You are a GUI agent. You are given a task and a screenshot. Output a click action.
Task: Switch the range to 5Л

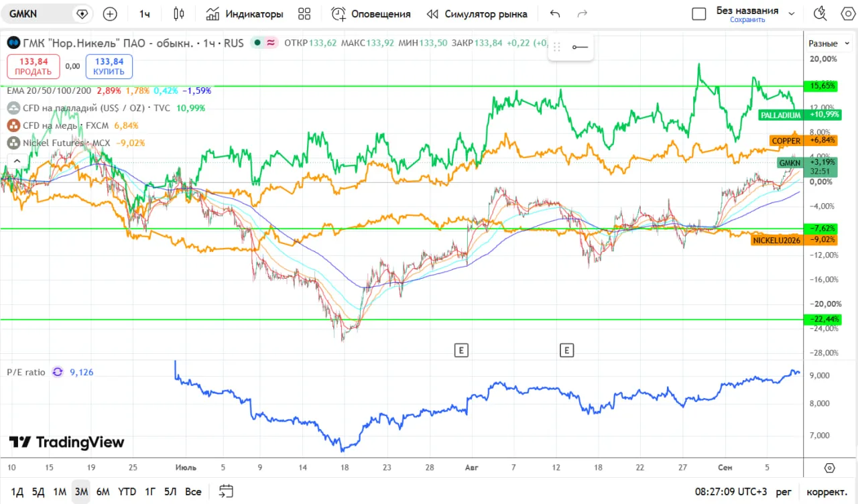pos(170,492)
